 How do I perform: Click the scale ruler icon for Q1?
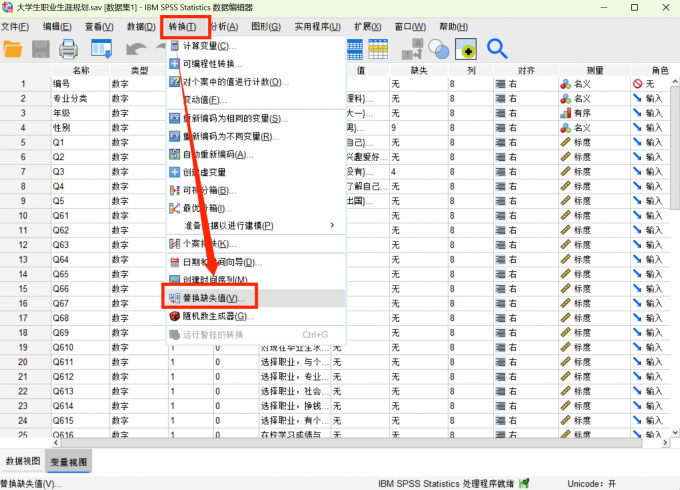pos(566,142)
